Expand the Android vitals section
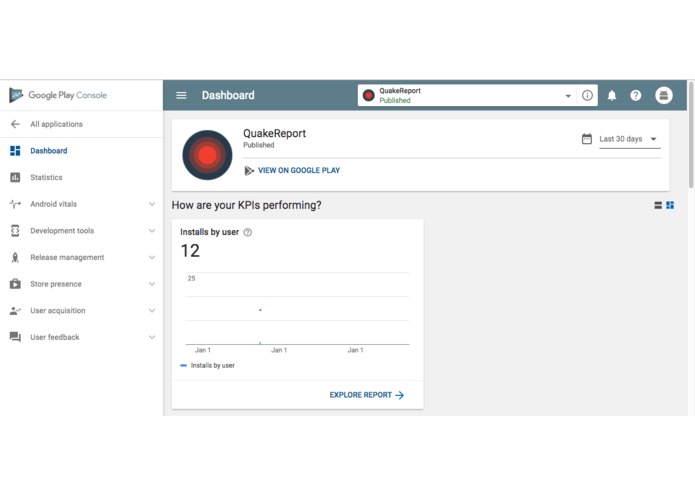The image size is (695, 494). click(x=152, y=204)
